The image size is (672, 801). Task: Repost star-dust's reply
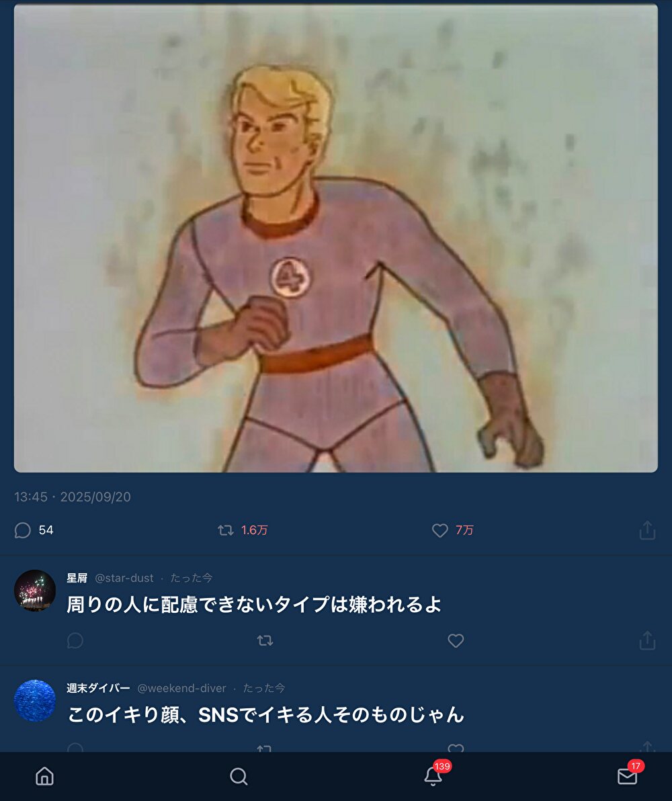[265, 640]
